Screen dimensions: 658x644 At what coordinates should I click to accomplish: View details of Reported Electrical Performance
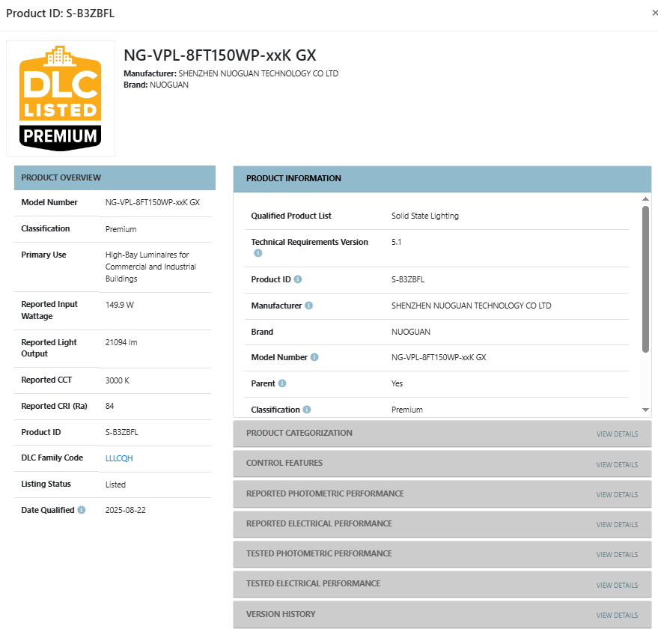click(617, 524)
